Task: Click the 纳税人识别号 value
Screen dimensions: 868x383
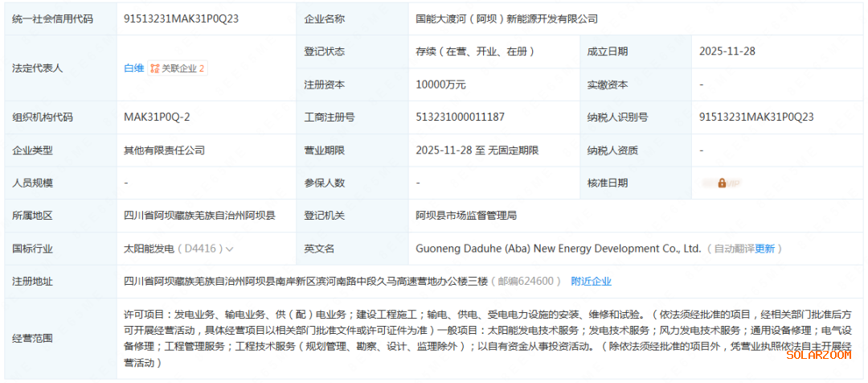Action: coord(756,117)
